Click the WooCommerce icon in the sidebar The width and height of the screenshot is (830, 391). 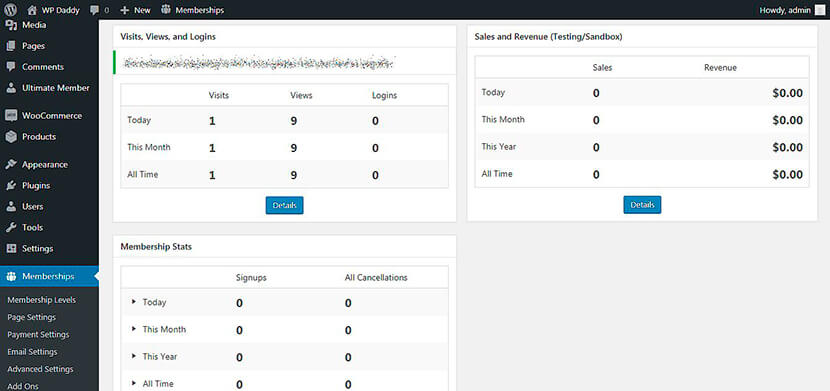(x=11, y=116)
